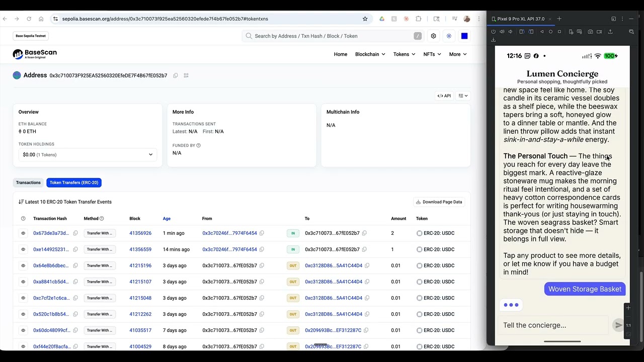Take an emulator screenshot with camera icon
The width and height of the screenshot is (644, 362).
coord(590,32)
